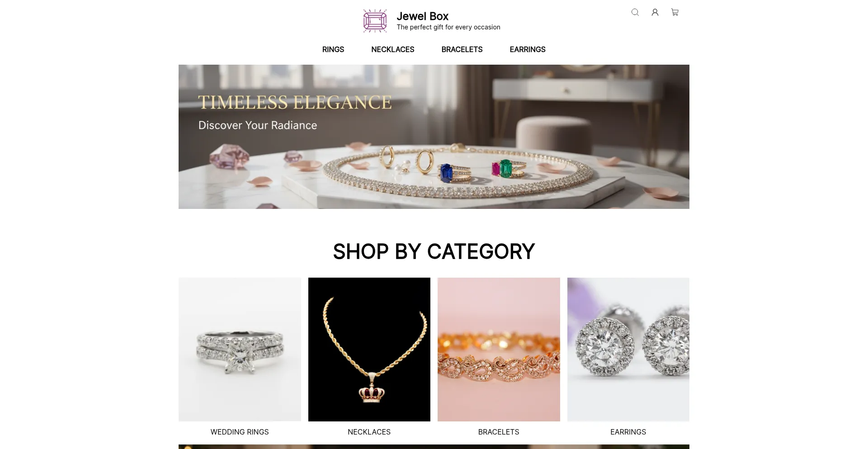The height and width of the screenshot is (449, 868).
Task: Follow the Bracelets caption under the image
Action: [x=499, y=432]
